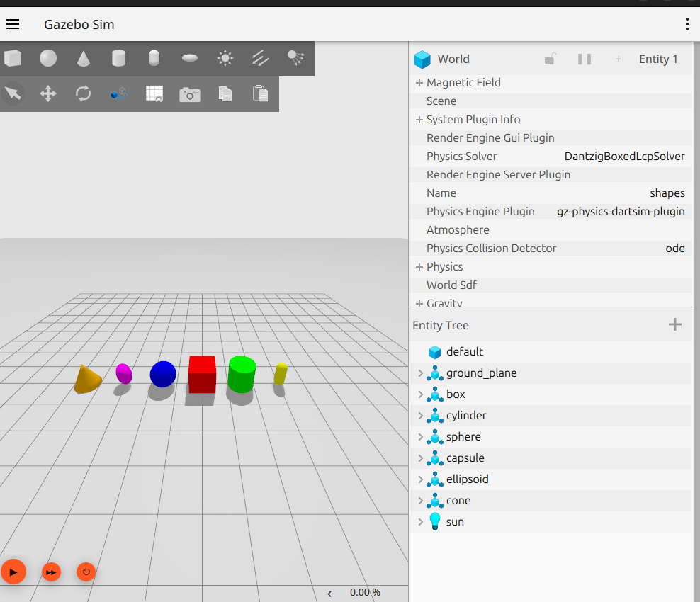Expand the Gravity component
Image resolution: width=700 pixels, height=602 pixels.
(419, 303)
